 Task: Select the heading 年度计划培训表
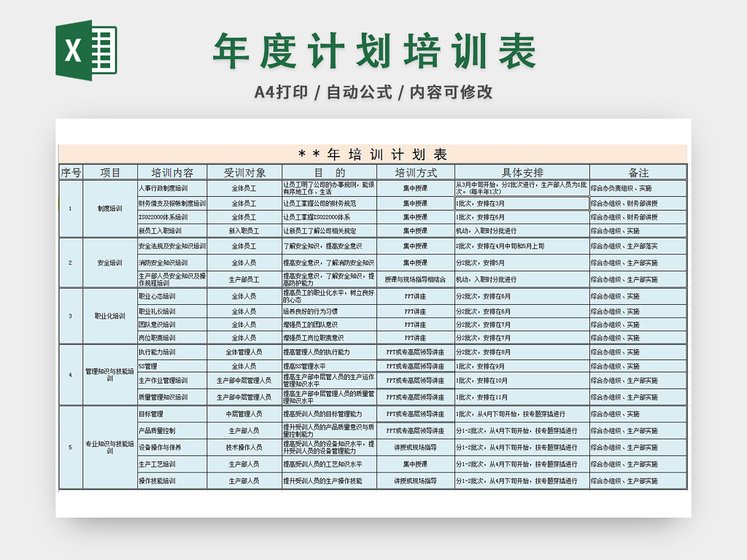pos(376,52)
